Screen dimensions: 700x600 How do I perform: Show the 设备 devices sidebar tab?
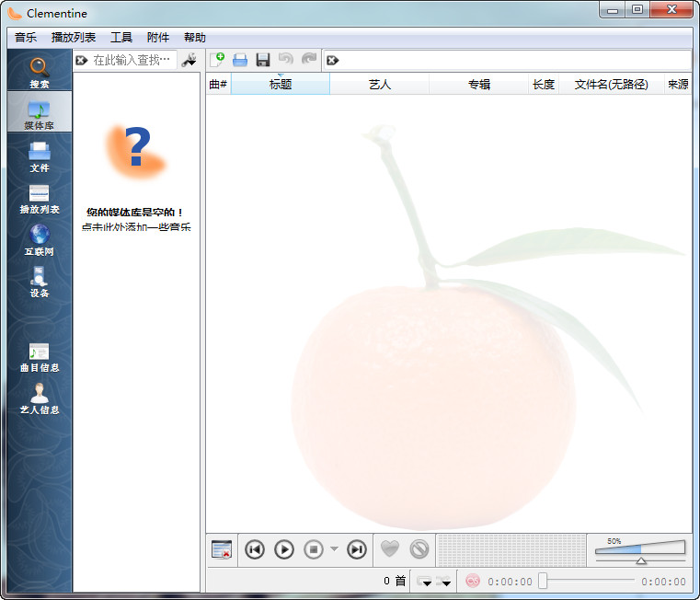tap(40, 282)
